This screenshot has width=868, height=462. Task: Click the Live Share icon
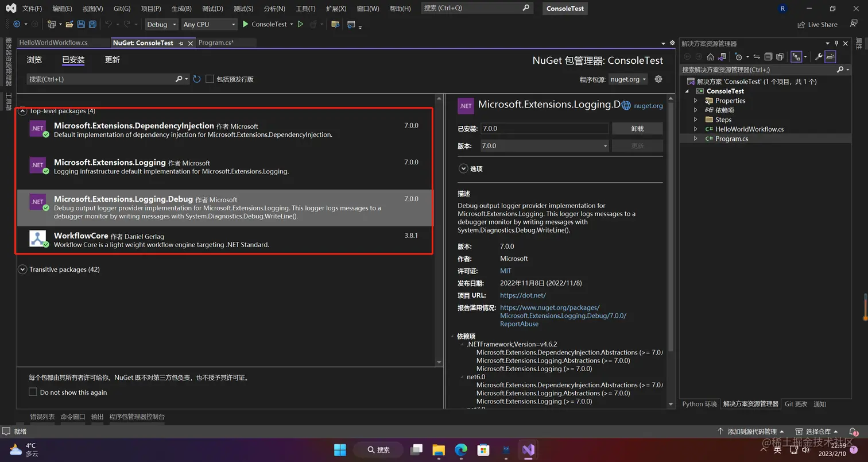click(817, 24)
